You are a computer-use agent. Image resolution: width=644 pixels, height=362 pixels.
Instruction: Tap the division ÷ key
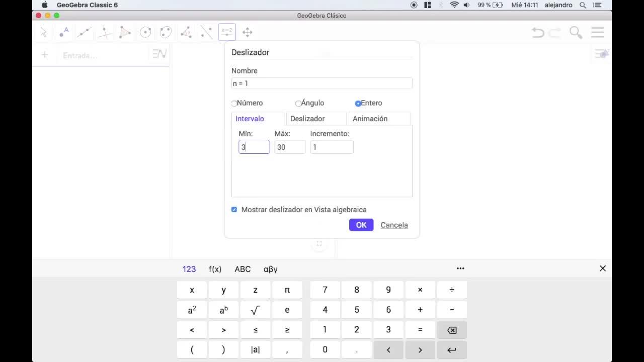click(452, 290)
